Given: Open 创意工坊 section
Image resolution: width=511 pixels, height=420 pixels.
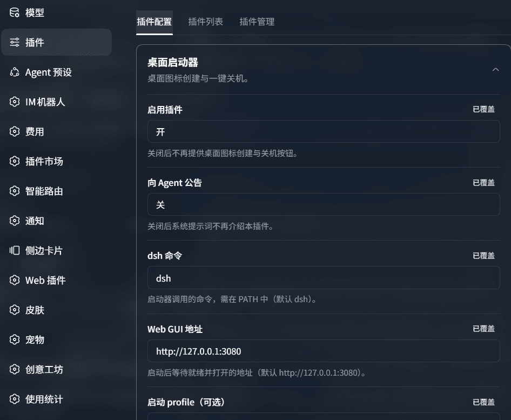Looking at the screenshot, I should [56, 369].
